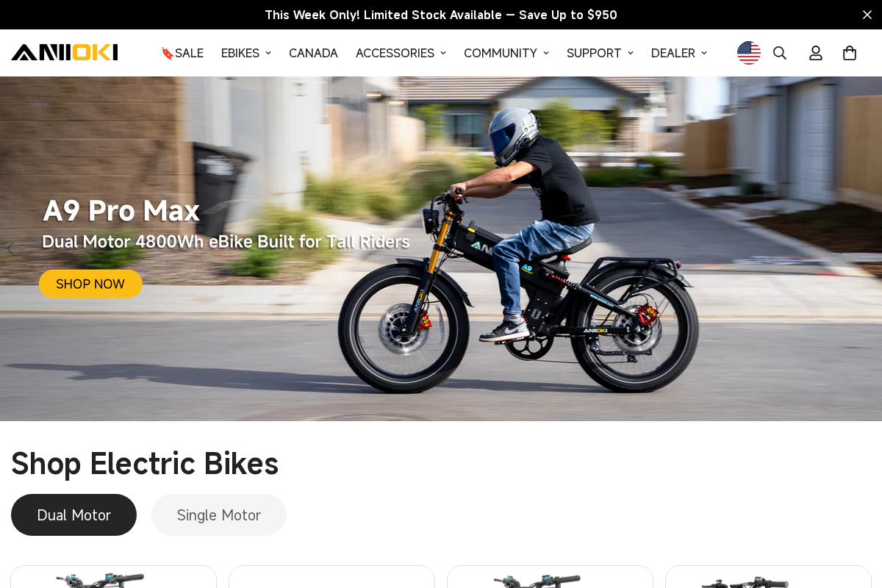Switch to Single Motor bikes
882x588 pixels.
pos(219,514)
